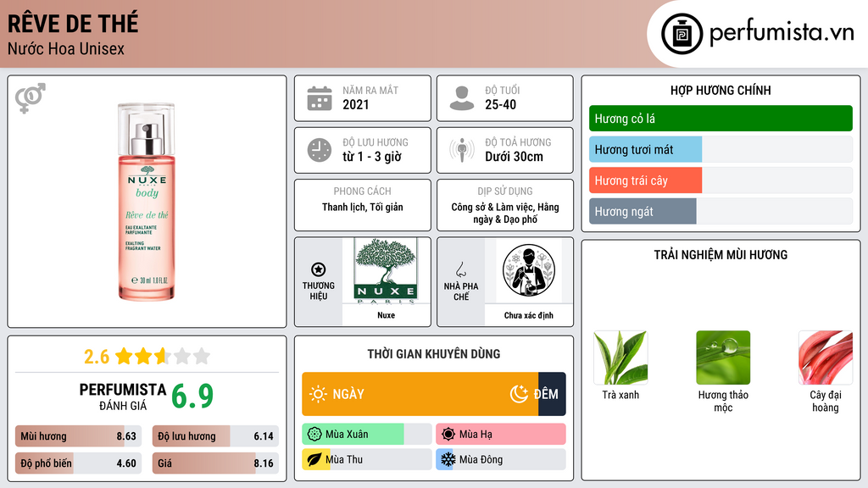Image resolution: width=868 pixels, height=488 pixels.
Task: Click the Độ phổ biến 4.60 score bar
Action: click(79, 463)
